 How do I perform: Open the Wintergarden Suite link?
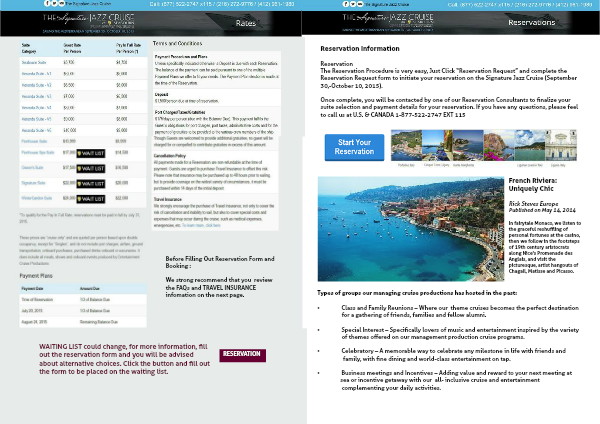click(37, 198)
